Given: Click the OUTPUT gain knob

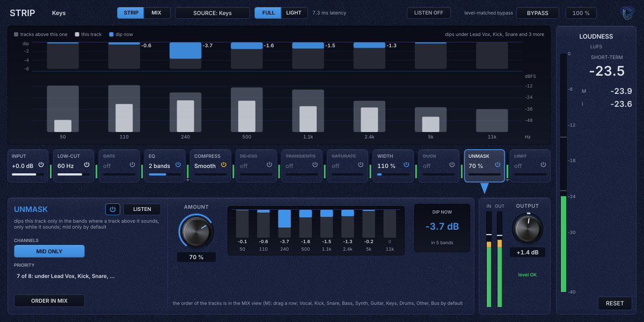Looking at the screenshot, I should pyautogui.click(x=527, y=228).
